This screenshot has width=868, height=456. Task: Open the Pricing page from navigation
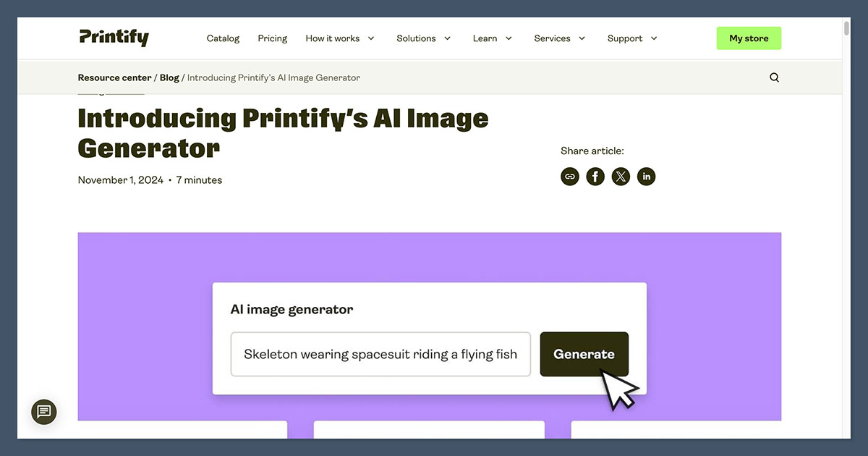click(272, 38)
